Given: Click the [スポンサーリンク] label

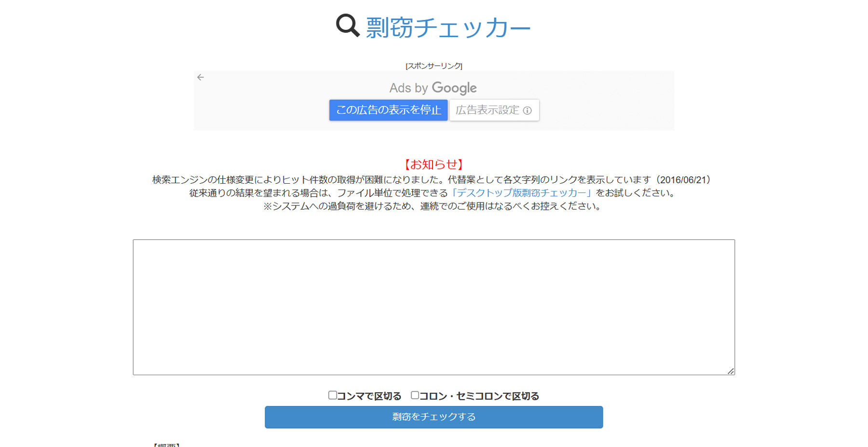Looking at the screenshot, I should (x=434, y=66).
